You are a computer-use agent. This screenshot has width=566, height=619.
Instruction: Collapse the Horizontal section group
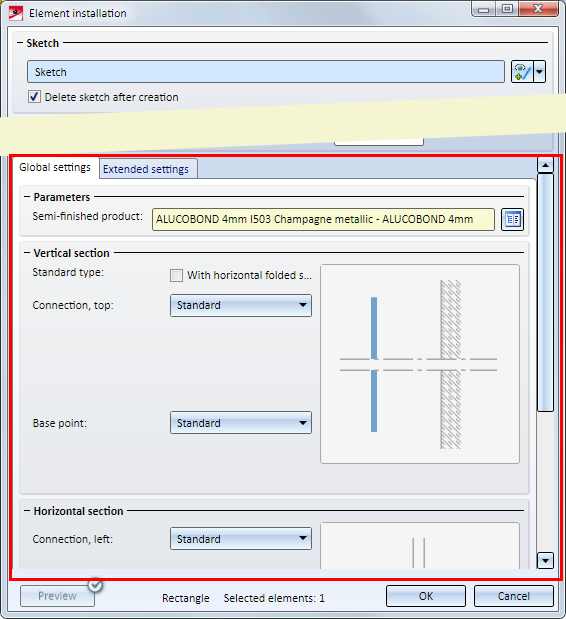point(27,511)
